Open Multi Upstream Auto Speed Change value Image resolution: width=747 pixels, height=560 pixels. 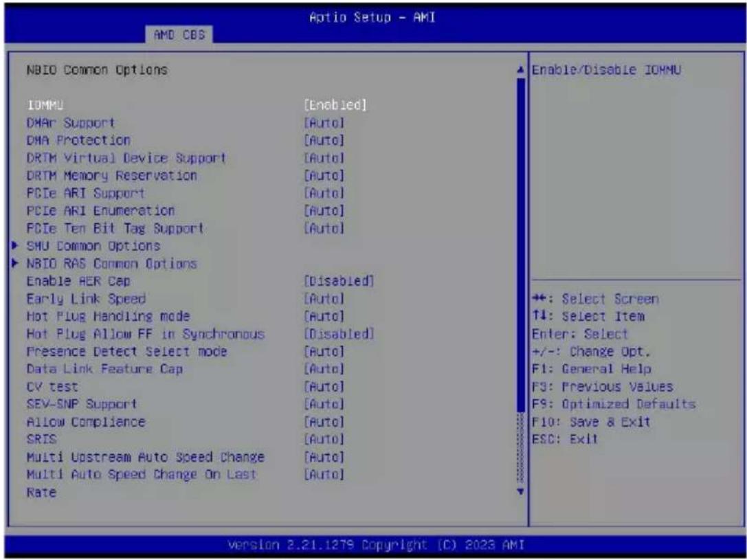[324, 458]
